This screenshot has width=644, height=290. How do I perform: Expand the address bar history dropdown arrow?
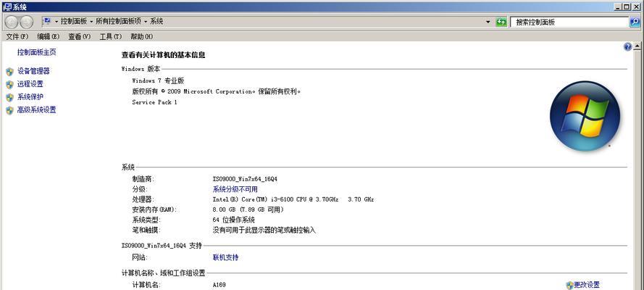[488, 22]
